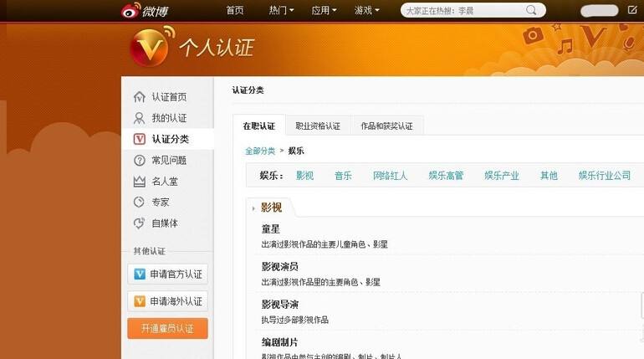
Task: Click the 影视 category link
Action: (x=304, y=176)
